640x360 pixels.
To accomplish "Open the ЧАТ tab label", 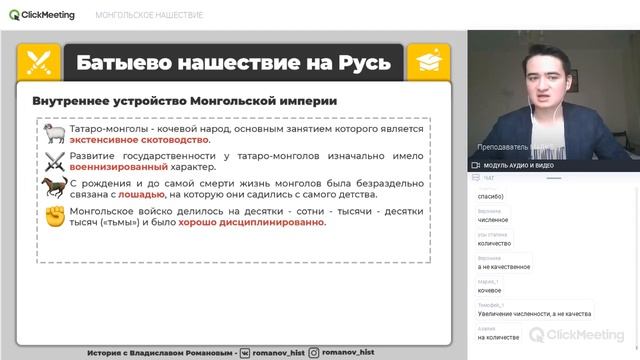I will tap(489, 178).
